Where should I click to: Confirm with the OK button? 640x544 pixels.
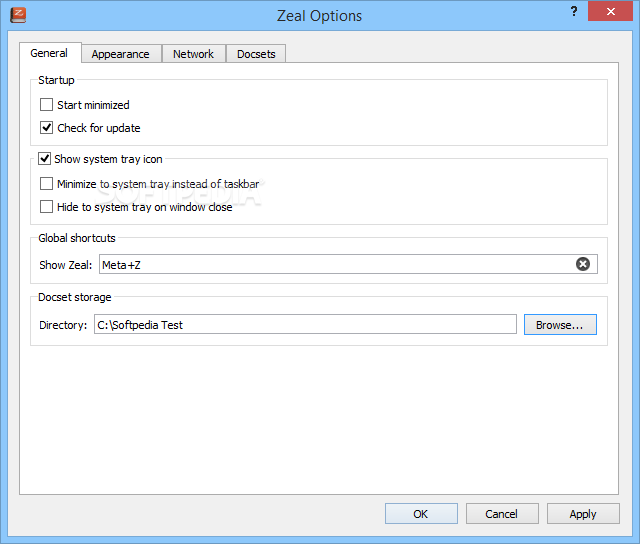tap(421, 514)
